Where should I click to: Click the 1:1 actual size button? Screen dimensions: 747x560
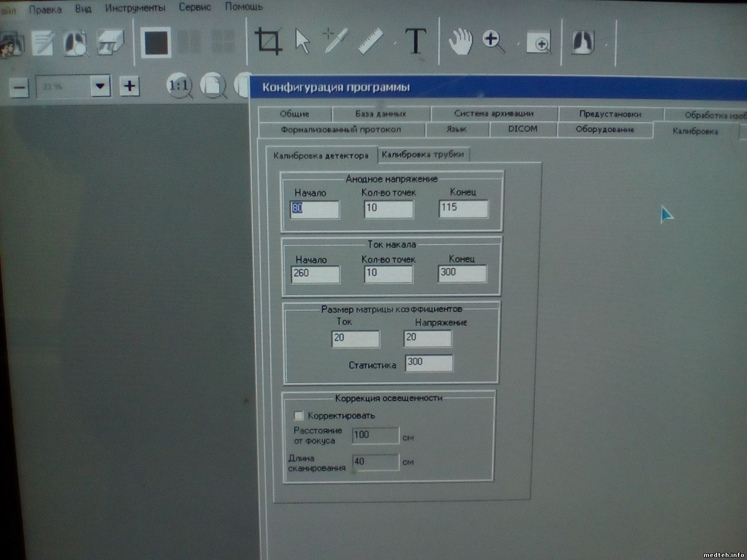tap(179, 86)
